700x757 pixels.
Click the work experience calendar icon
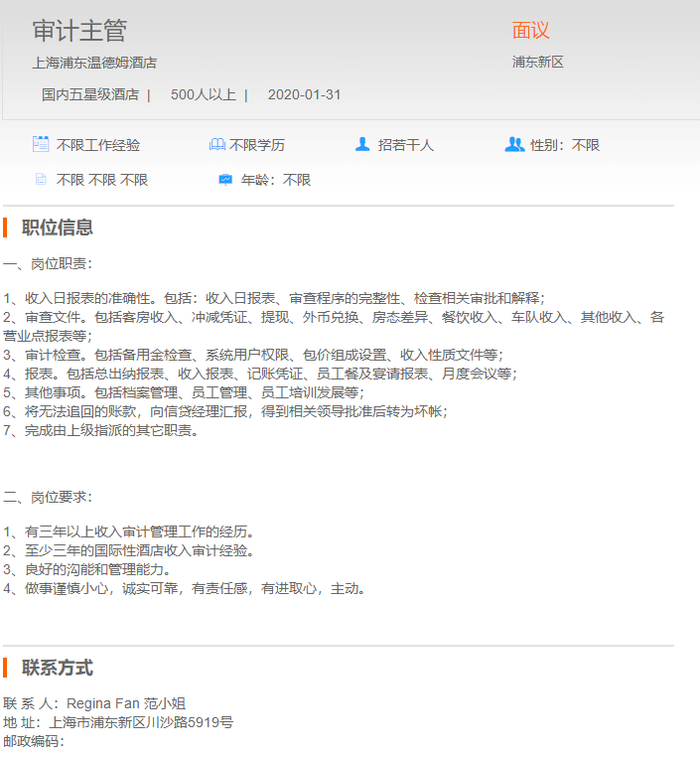click(41, 144)
